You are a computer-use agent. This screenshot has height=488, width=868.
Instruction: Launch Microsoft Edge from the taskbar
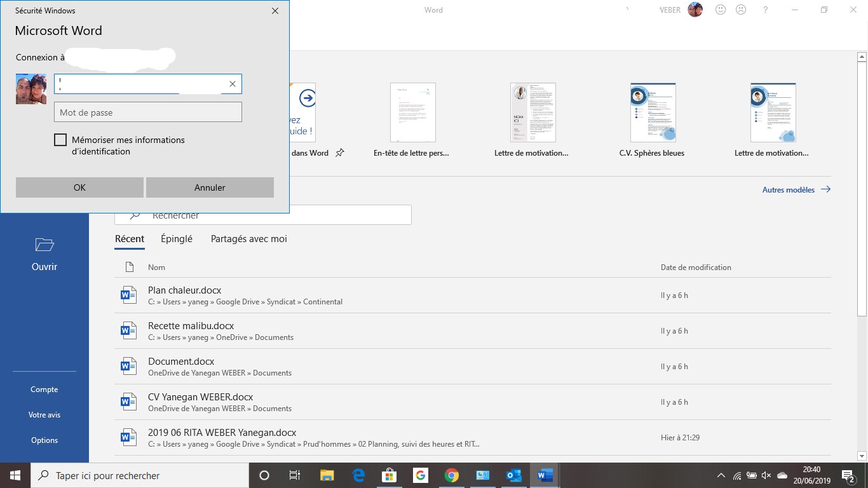[x=358, y=475]
